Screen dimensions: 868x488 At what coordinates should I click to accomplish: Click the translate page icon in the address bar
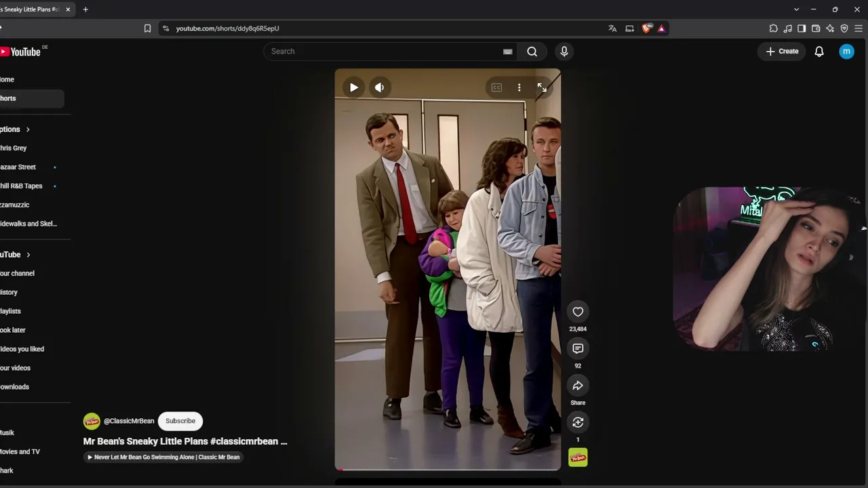pos(612,28)
